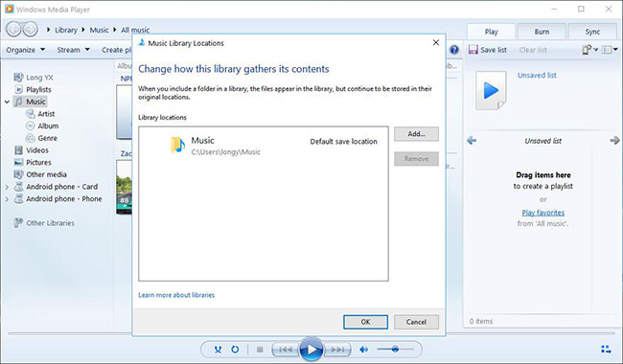Switch to the Play tab

pos(491,32)
